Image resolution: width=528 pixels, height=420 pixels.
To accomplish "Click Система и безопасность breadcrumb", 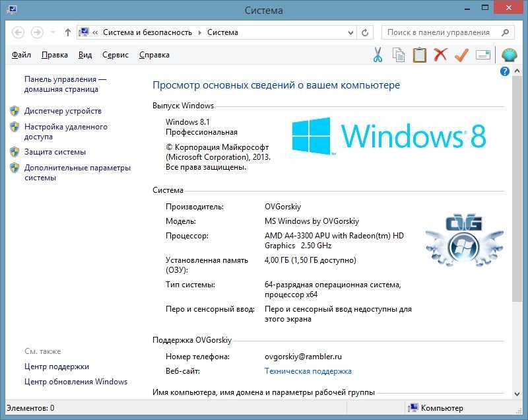I will (x=147, y=32).
